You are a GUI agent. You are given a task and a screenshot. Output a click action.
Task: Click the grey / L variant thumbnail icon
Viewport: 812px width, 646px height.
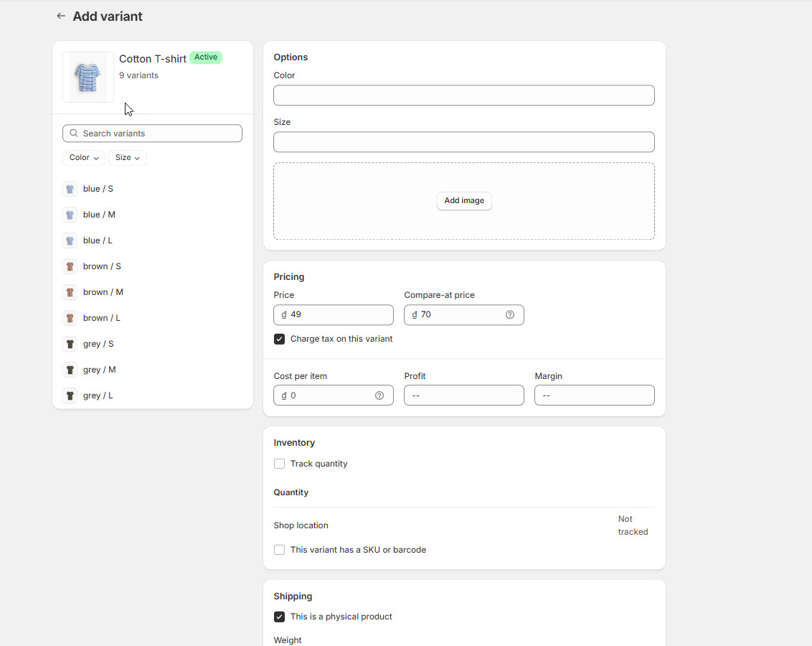70,396
